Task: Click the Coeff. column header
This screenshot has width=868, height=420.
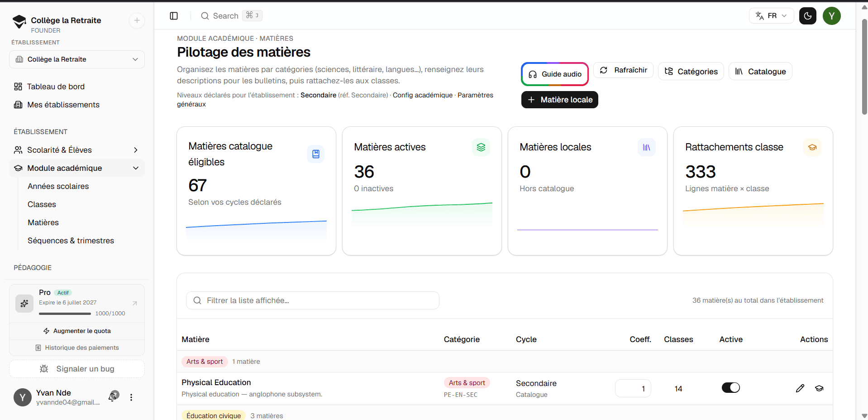Action: [x=640, y=339]
